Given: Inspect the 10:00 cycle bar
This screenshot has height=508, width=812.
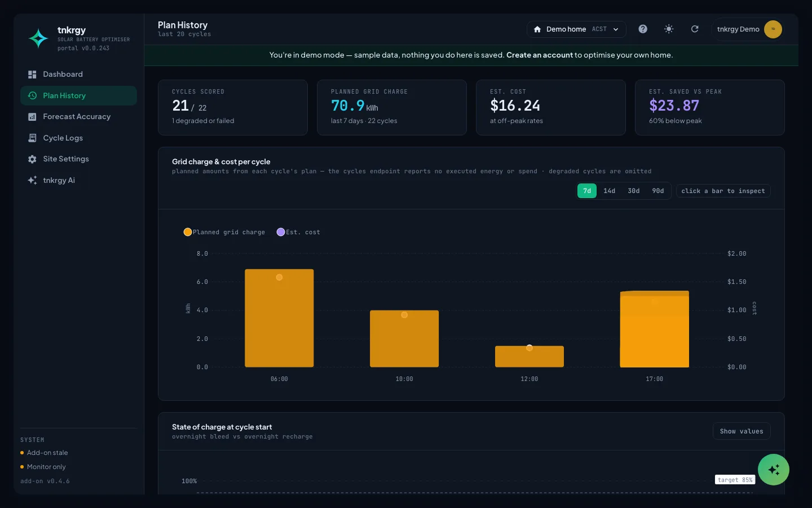Looking at the screenshot, I should (404, 339).
